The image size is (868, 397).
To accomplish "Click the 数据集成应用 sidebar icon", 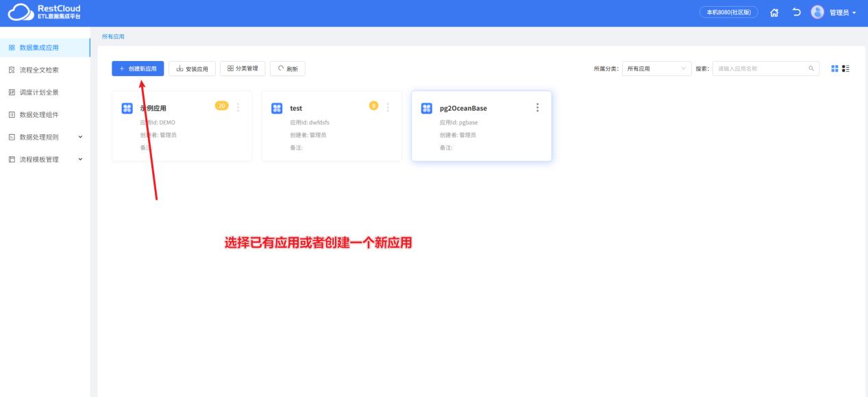I will coord(12,47).
